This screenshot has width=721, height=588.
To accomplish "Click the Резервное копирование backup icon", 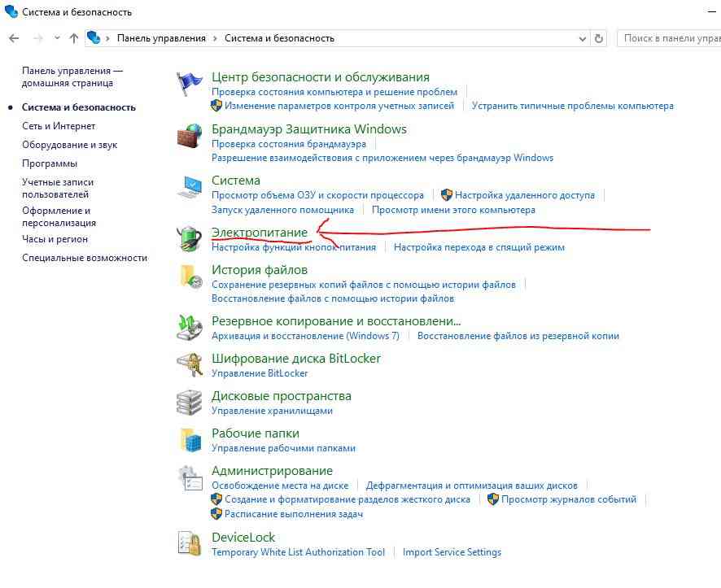I will pyautogui.click(x=190, y=328).
